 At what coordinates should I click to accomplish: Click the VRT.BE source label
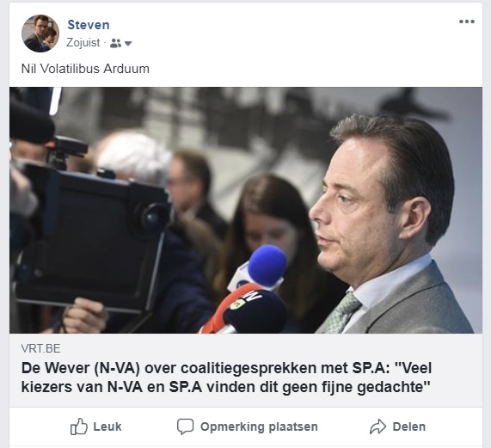40,348
